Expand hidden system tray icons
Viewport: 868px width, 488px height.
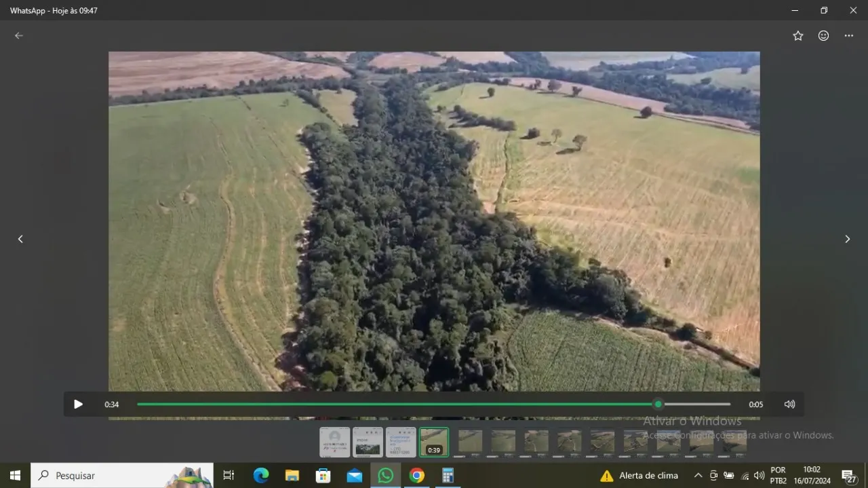click(698, 476)
